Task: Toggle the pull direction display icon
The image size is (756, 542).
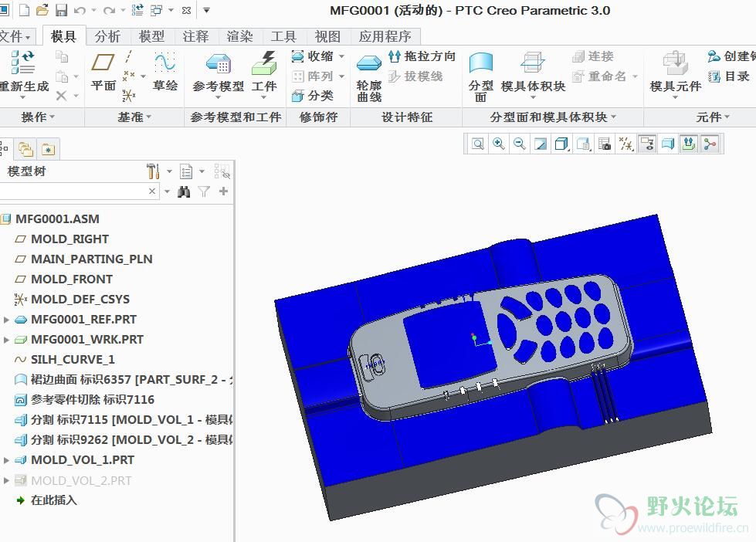Action: click(689, 144)
